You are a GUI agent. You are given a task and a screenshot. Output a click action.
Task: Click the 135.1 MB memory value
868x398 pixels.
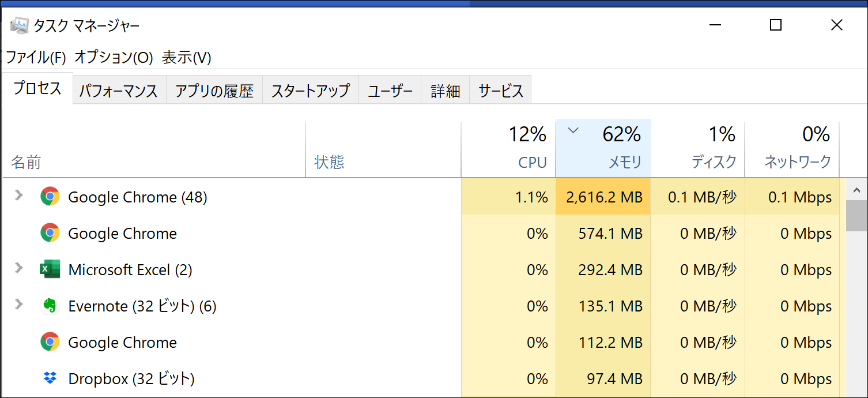pyautogui.click(x=610, y=306)
